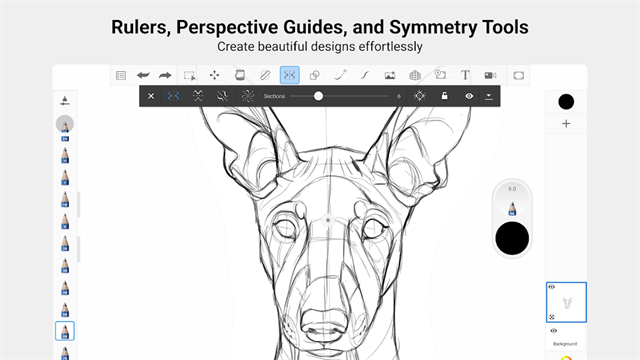Select the Selection marquee tool
Image resolution: width=640 pixels, height=360 pixels.
coord(189,75)
